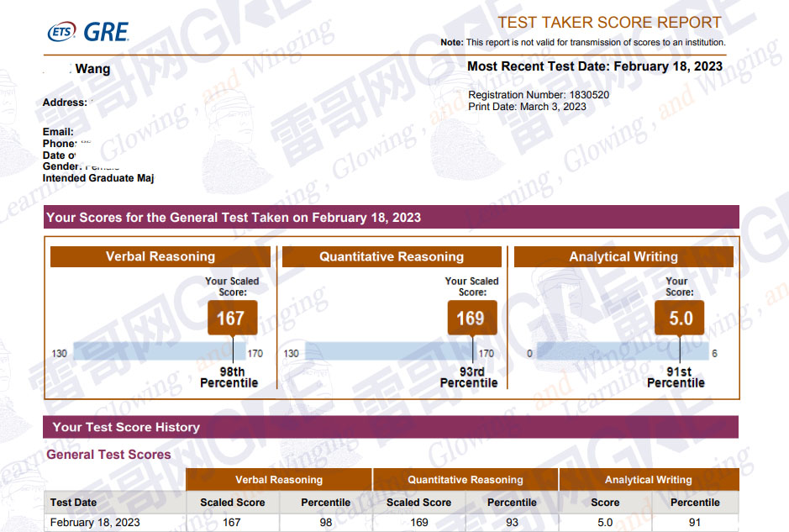The image size is (789, 532).
Task: Click the 170 maximum on the verbal bar
Action: [x=255, y=353]
